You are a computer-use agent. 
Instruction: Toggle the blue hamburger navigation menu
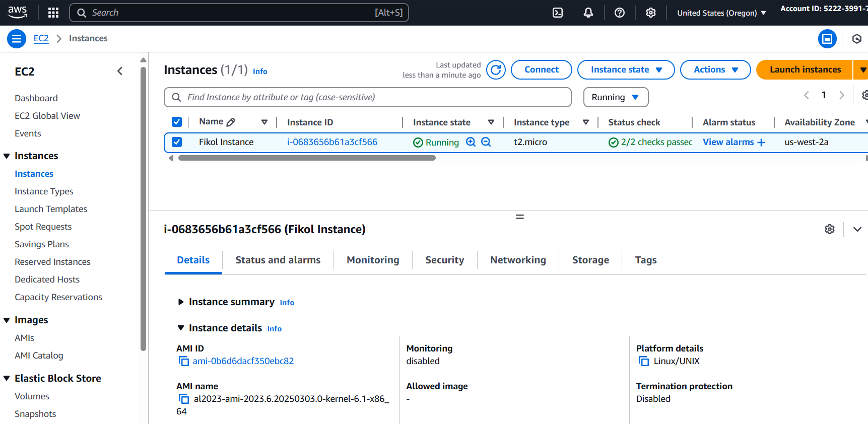[17, 39]
